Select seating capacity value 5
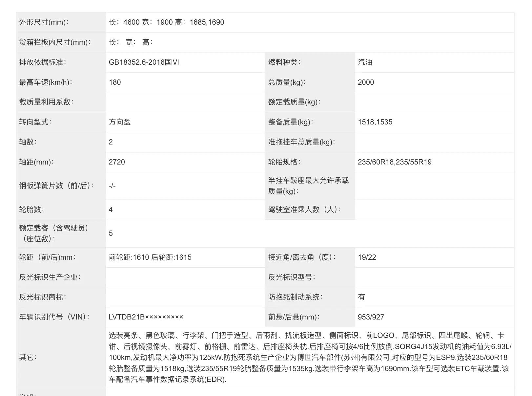The height and width of the screenshot is (396, 532). point(111,233)
